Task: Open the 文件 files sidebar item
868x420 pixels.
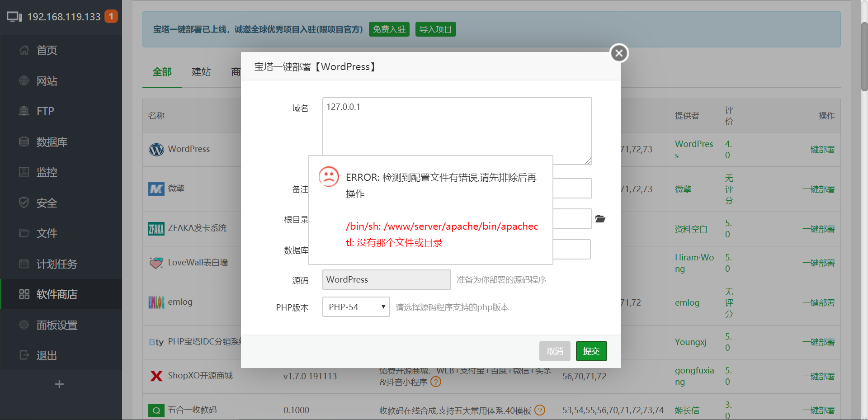Action: click(61, 233)
